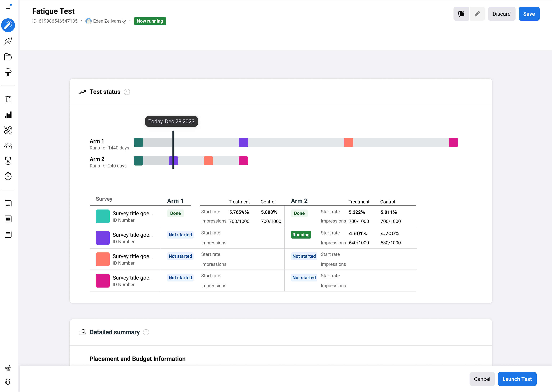
Task: Open the leaf icon in sidebar
Action: pyautogui.click(x=8, y=41)
